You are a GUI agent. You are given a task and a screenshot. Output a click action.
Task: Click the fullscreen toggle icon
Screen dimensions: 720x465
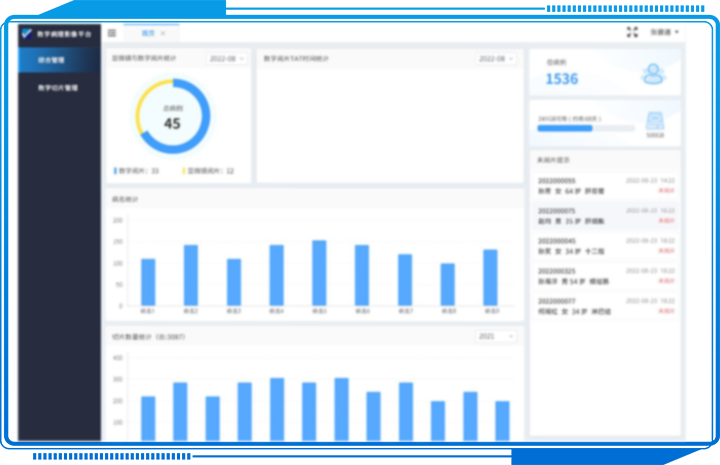(632, 33)
